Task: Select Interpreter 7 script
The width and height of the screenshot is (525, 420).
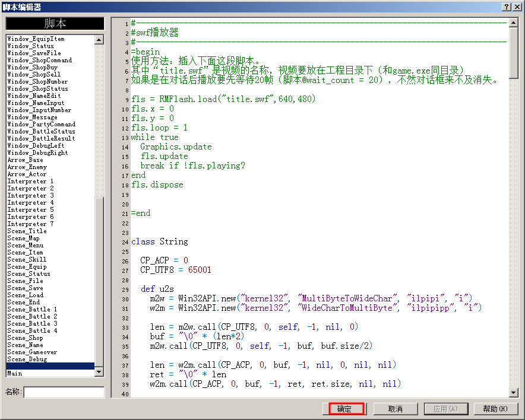Action: (30, 224)
